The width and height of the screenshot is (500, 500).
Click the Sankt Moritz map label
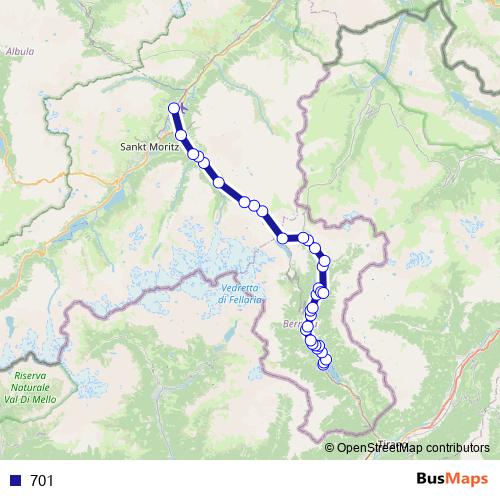coord(149,147)
